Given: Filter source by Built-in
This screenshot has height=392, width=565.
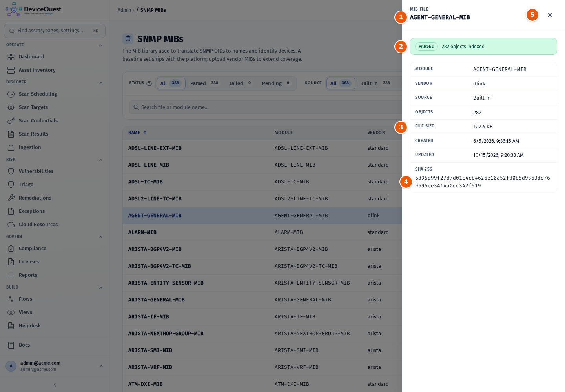Looking at the screenshot, I should 375,83.
